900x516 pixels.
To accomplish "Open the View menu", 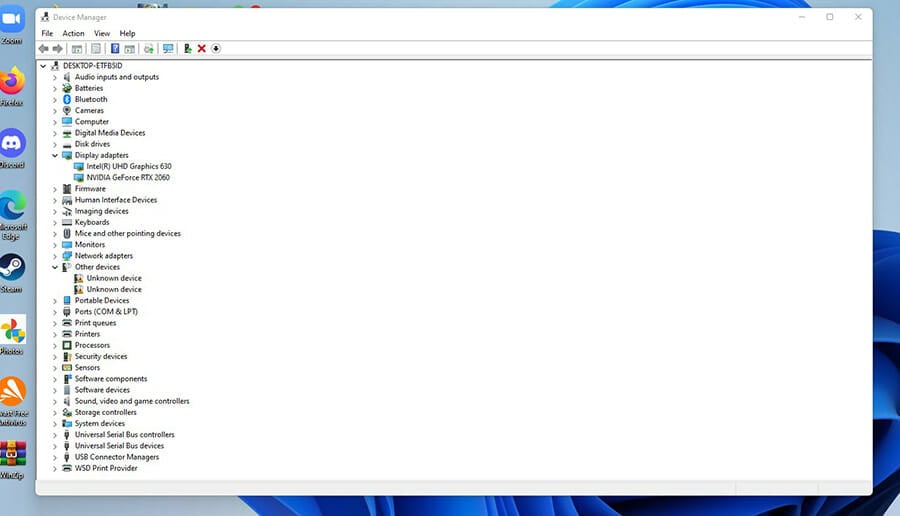I will coord(102,33).
